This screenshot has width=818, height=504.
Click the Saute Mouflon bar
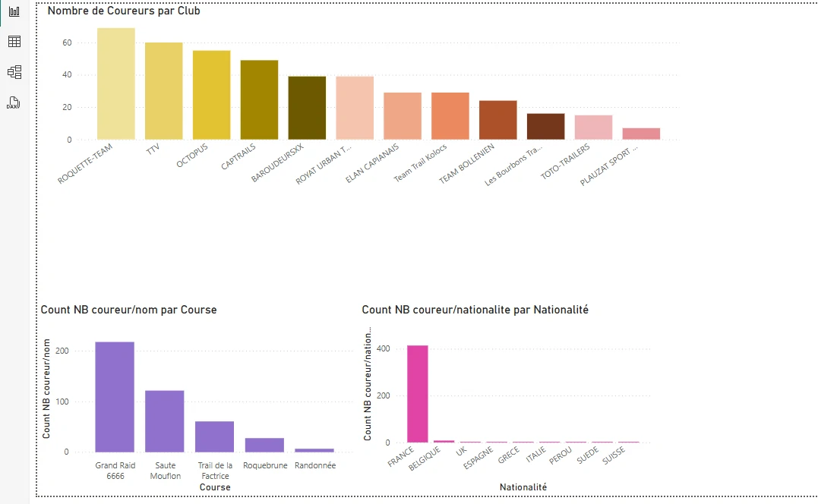pos(165,421)
